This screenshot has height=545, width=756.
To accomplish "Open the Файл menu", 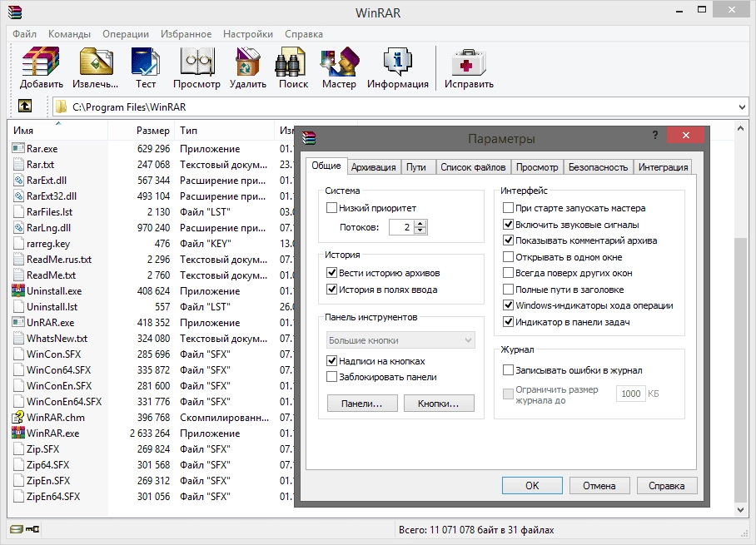I will [x=25, y=34].
